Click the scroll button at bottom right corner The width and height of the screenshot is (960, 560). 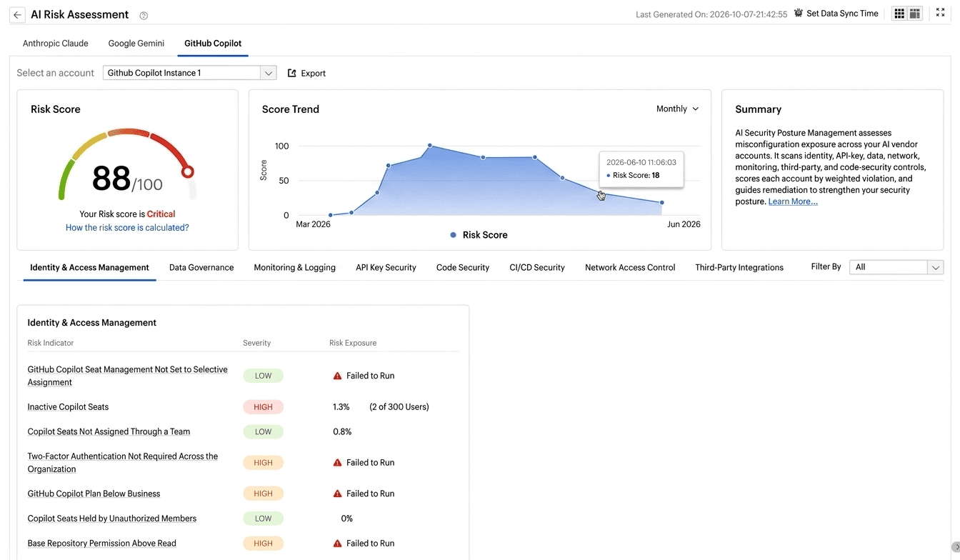956,547
